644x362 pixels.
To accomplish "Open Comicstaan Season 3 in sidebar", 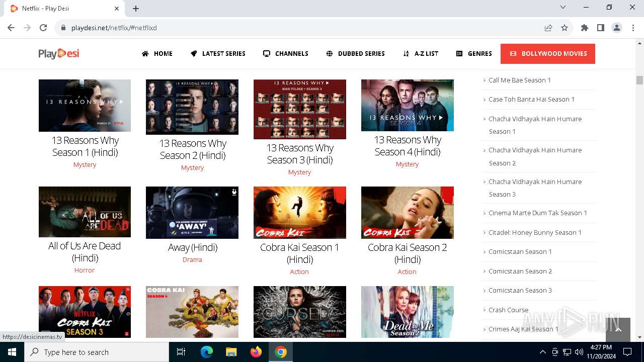I will point(520,290).
